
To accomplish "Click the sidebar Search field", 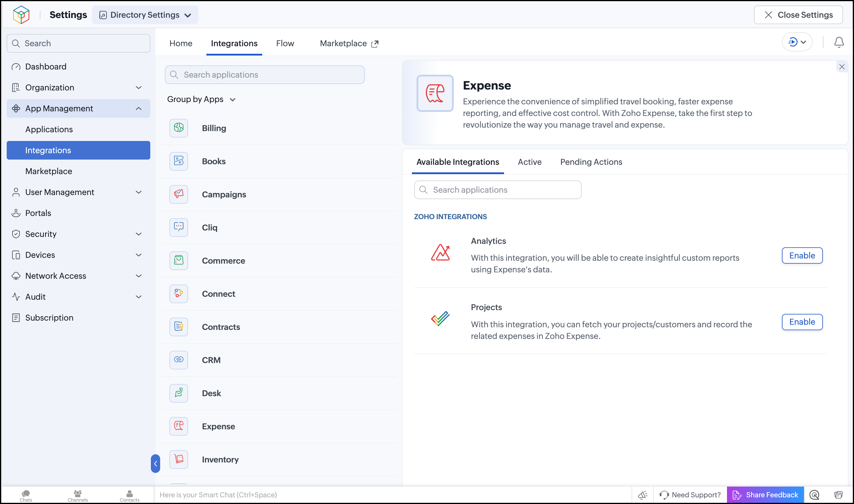I will (x=78, y=43).
